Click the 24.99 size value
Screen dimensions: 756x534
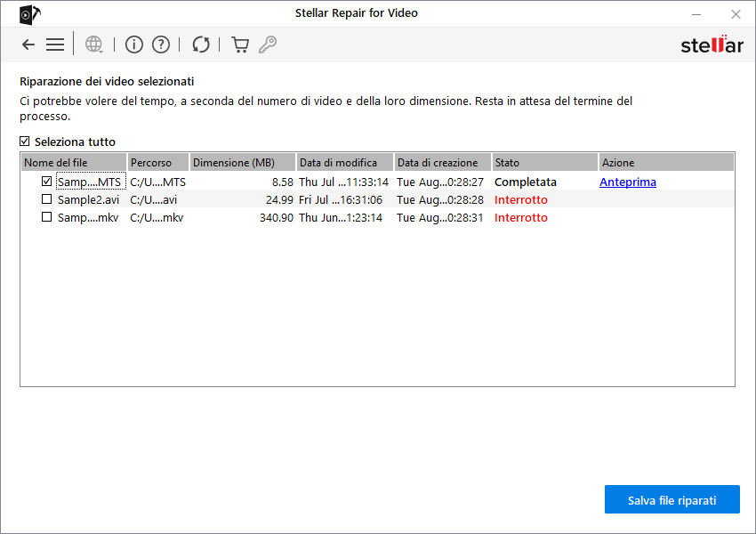279,199
